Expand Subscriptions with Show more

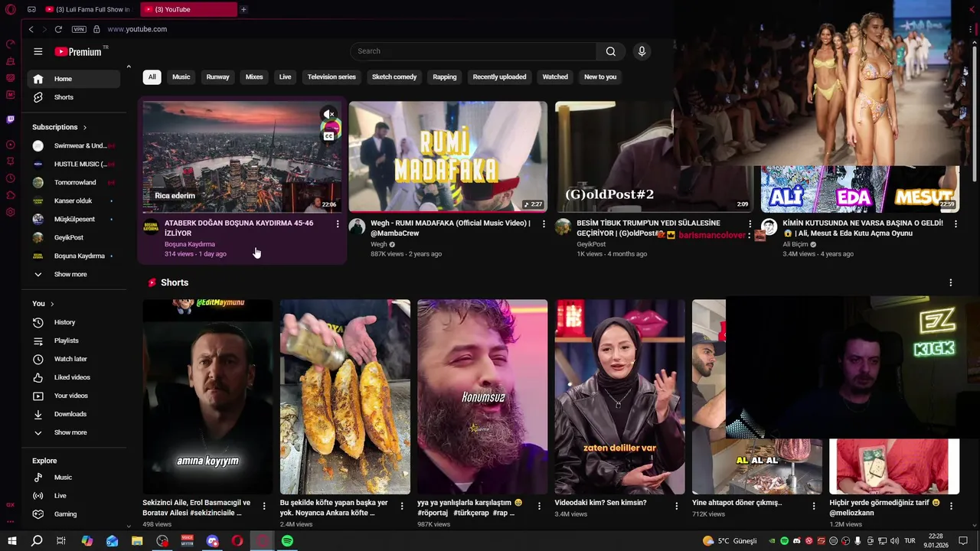[73, 274]
